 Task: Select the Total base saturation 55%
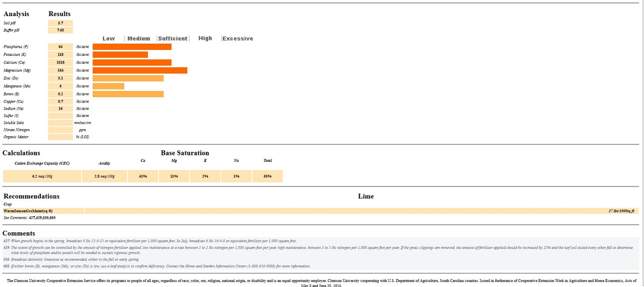pyautogui.click(x=268, y=176)
